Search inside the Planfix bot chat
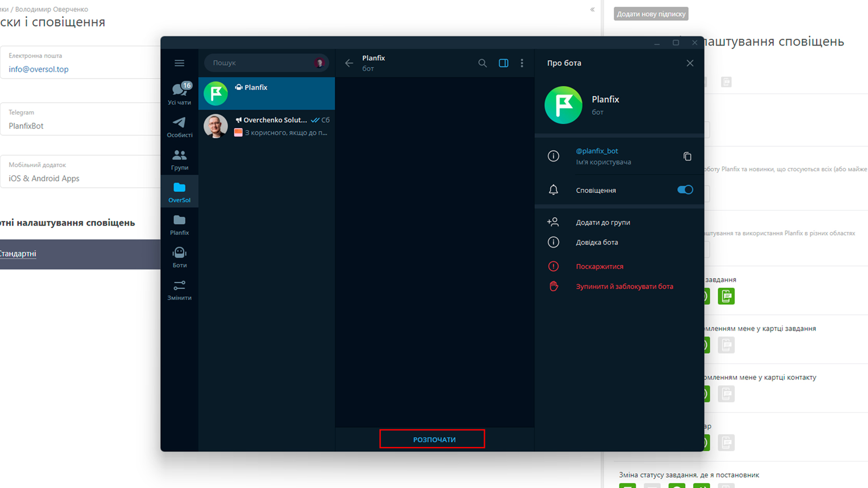 (482, 63)
